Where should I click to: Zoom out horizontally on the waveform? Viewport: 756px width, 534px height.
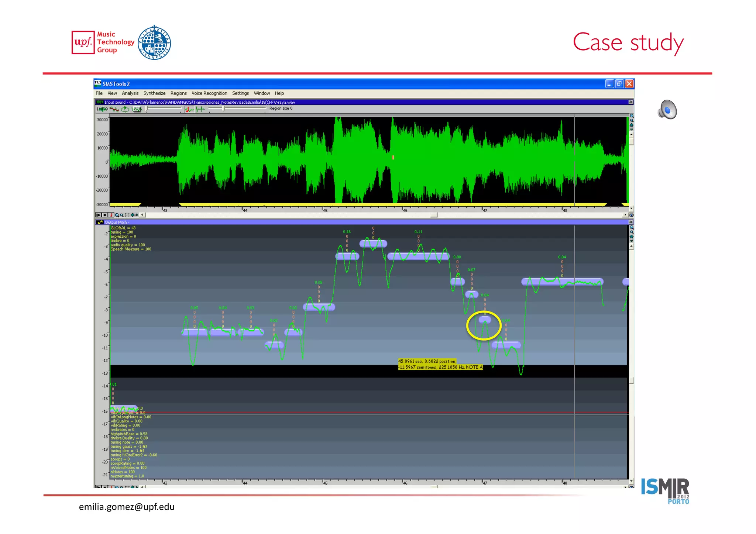[x=122, y=215]
